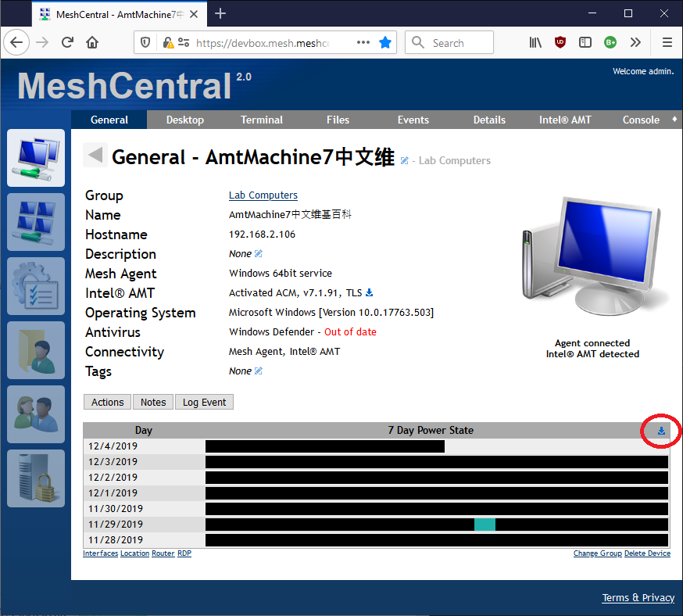Open the Lab Computers group link

point(263,195)
